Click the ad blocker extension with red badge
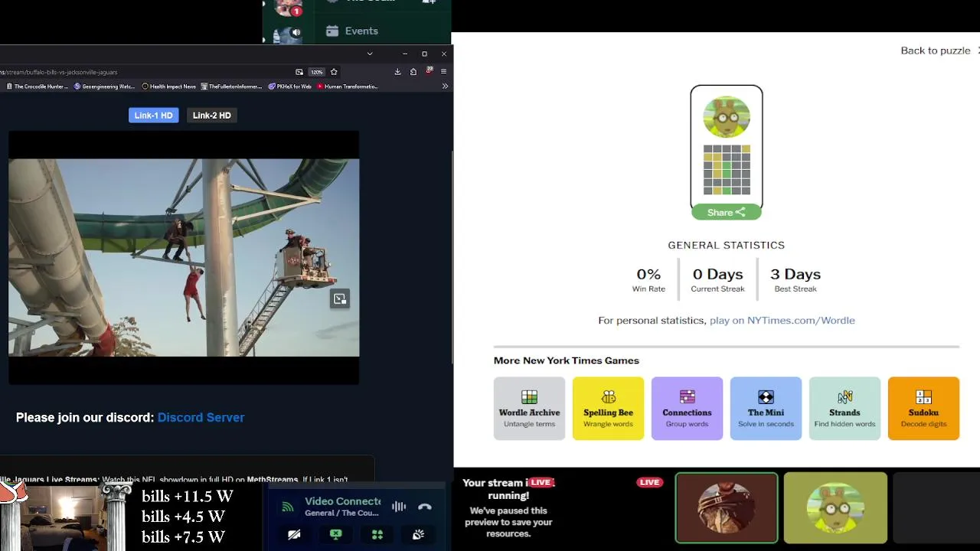Screen dimensions: 980x551 [430, 71]
